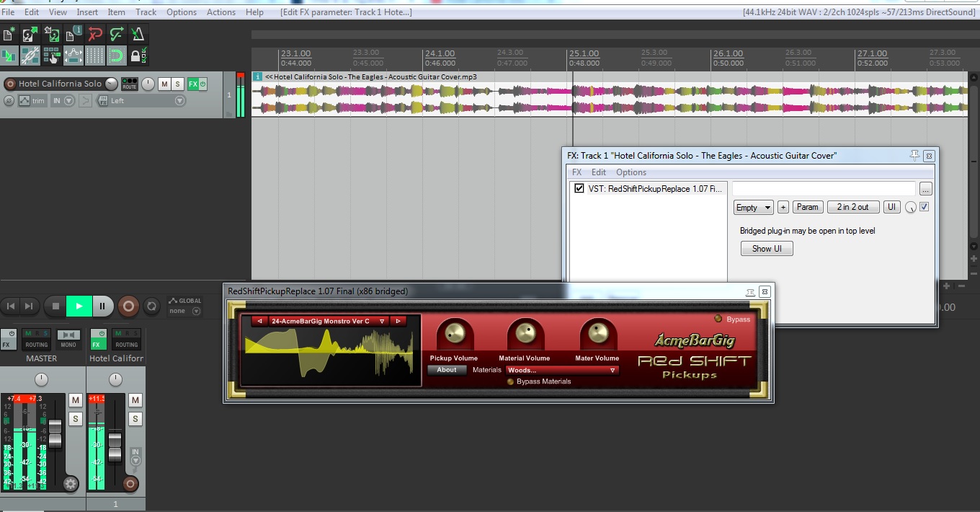
Task: Toggle Repeat loop transport button
Action: coord(151,306)
